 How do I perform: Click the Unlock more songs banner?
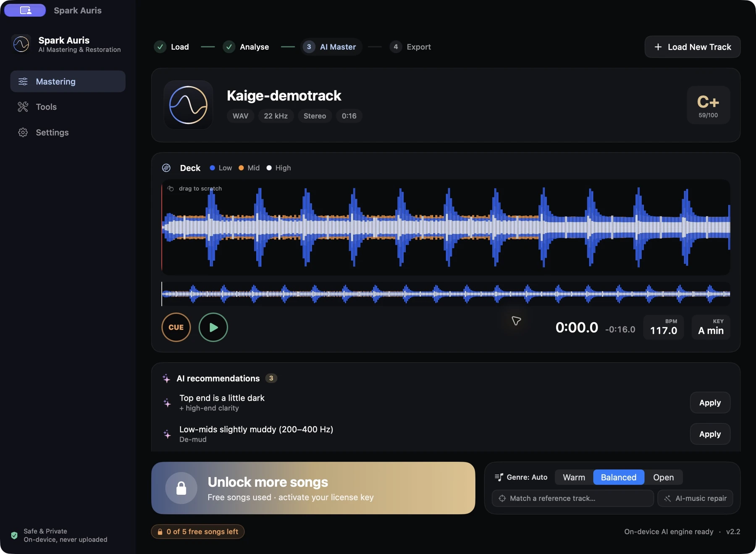pos(313,488)
